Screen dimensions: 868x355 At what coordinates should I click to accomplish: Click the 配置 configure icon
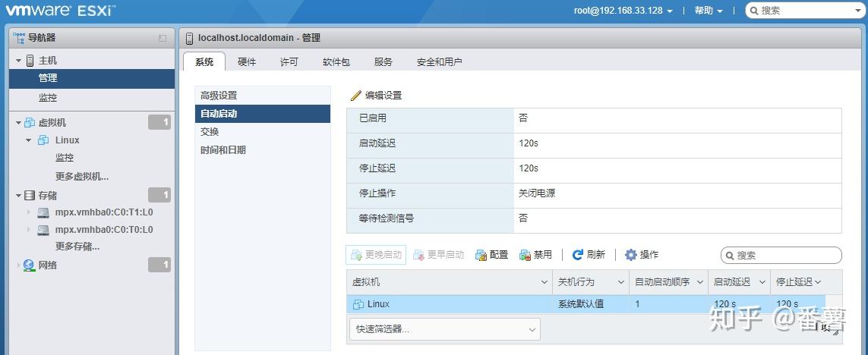click(x=481, y=255)
